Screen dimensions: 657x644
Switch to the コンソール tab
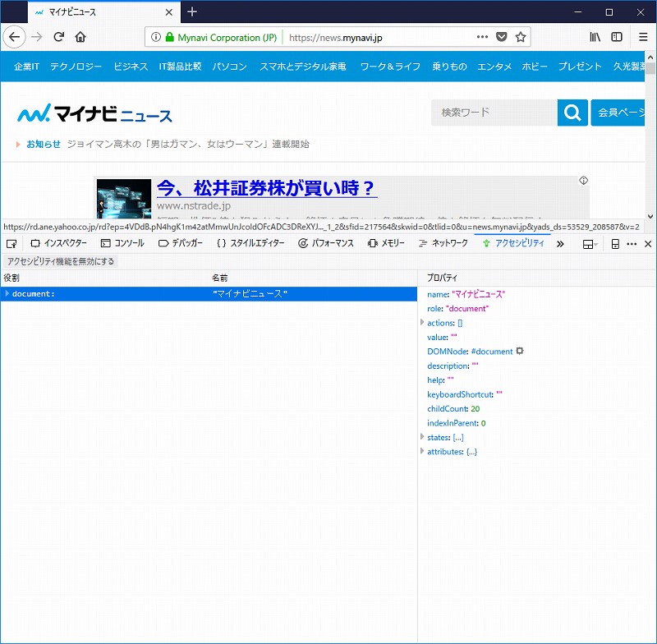click(x=122, y=243)
